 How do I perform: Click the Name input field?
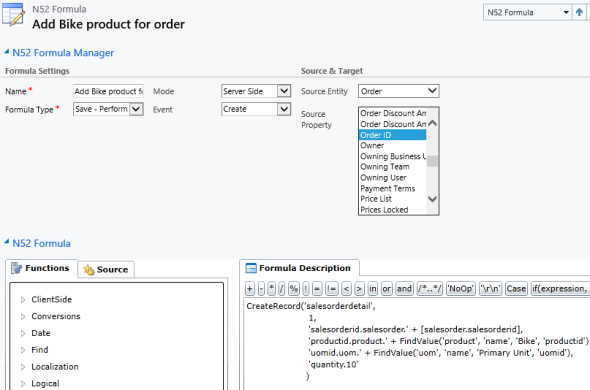pos(108,91)
